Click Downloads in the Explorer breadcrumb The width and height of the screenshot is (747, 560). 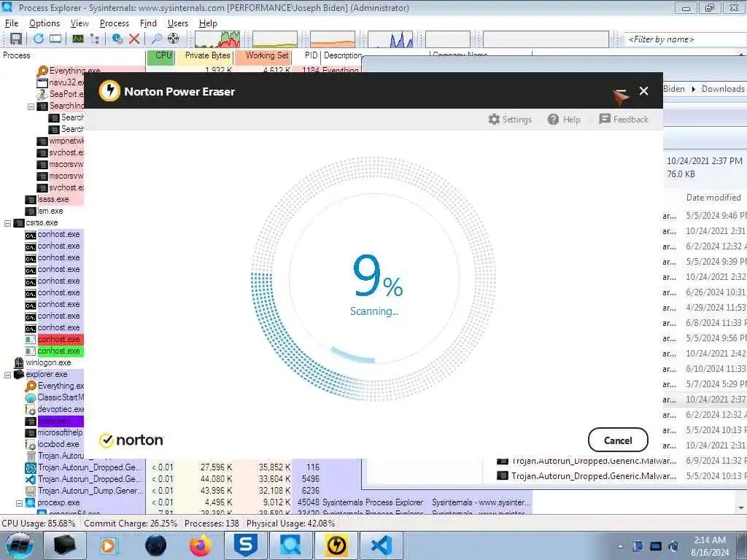(x=723, y=89)
